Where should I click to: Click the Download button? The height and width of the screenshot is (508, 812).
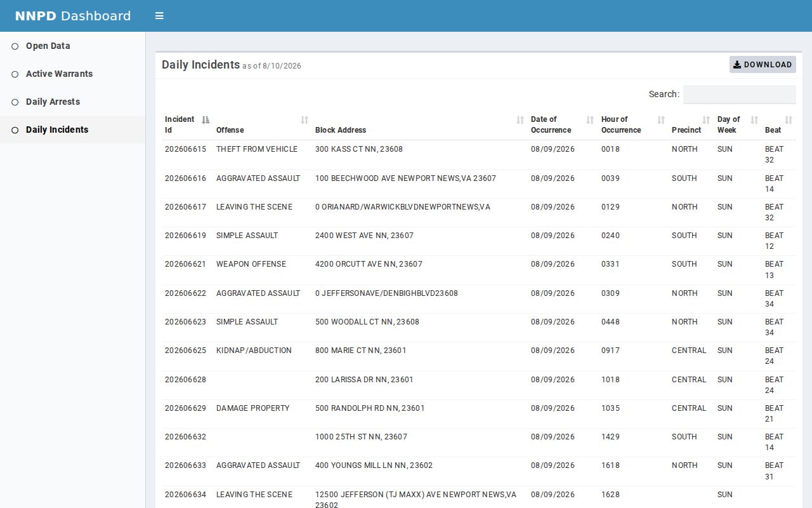click(x=763, y=65)
